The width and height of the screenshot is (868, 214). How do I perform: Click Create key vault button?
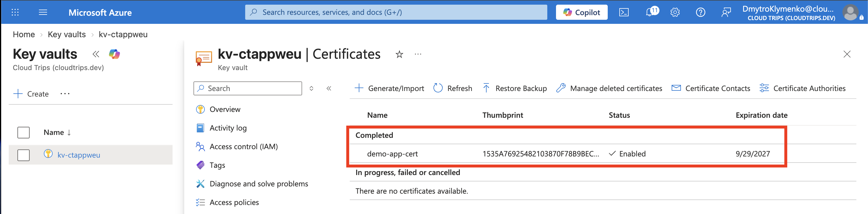pyautogui.click(x=31, y=94)
